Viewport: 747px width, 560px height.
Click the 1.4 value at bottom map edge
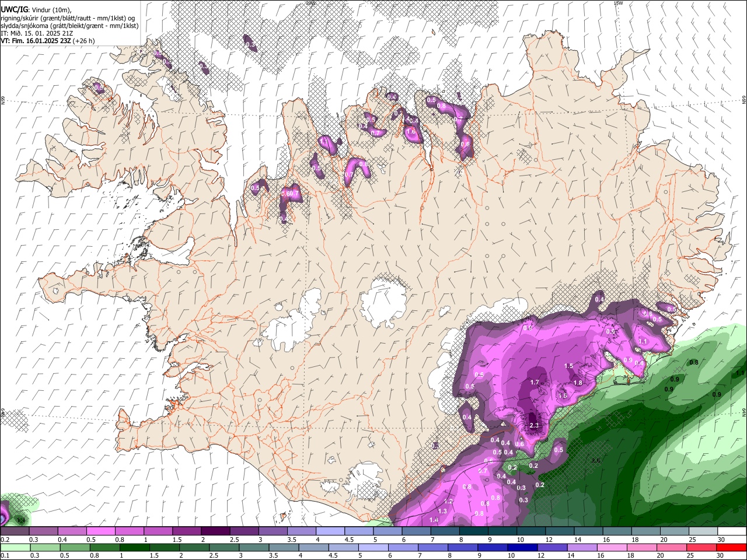[434, 520]
